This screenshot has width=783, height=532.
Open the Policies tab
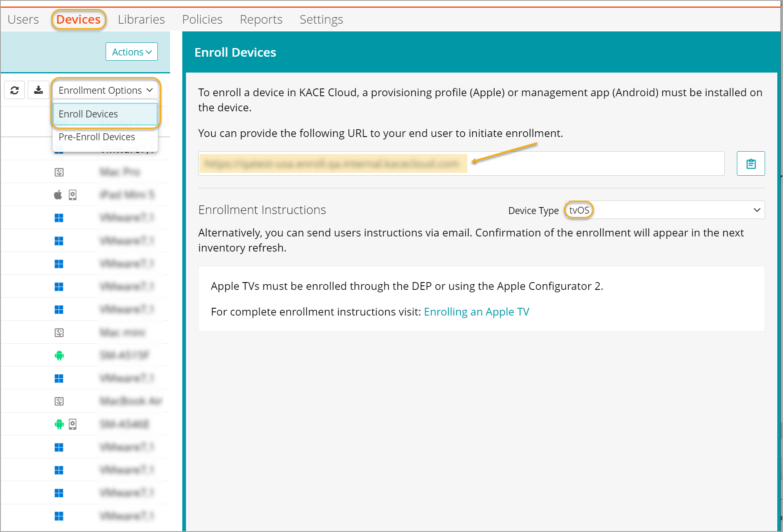tap(202, 20)
